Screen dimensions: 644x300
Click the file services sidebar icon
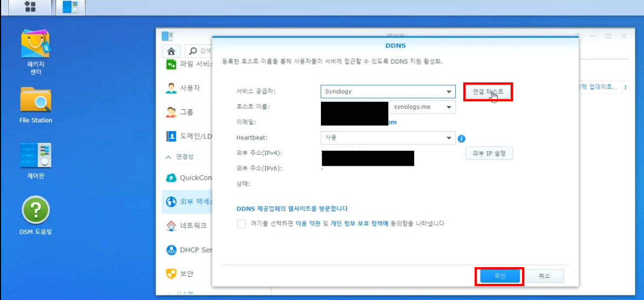tap(172, 64)
